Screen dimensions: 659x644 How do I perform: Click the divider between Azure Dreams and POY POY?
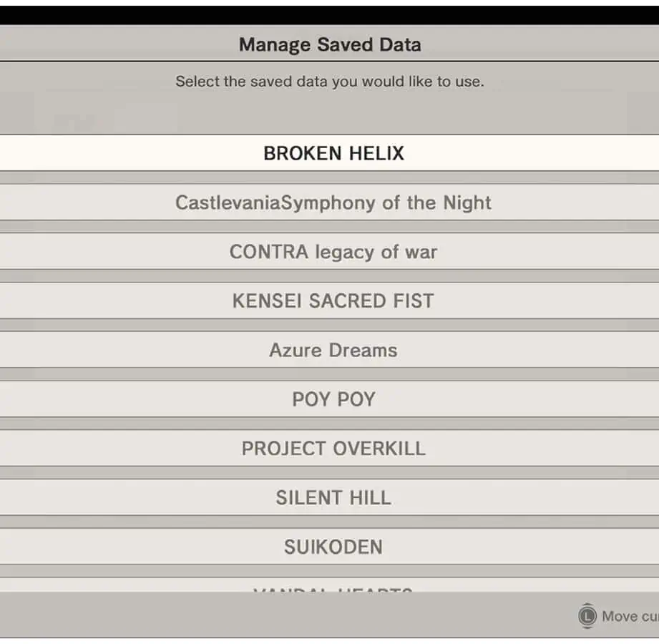point(329,374)
